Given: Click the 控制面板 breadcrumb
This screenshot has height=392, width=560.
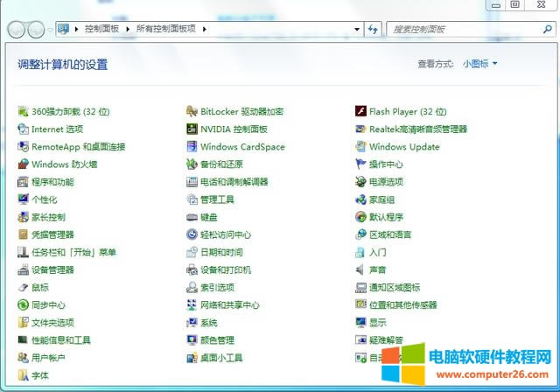Looking at the screenshot, I should [x=101, y=29].
